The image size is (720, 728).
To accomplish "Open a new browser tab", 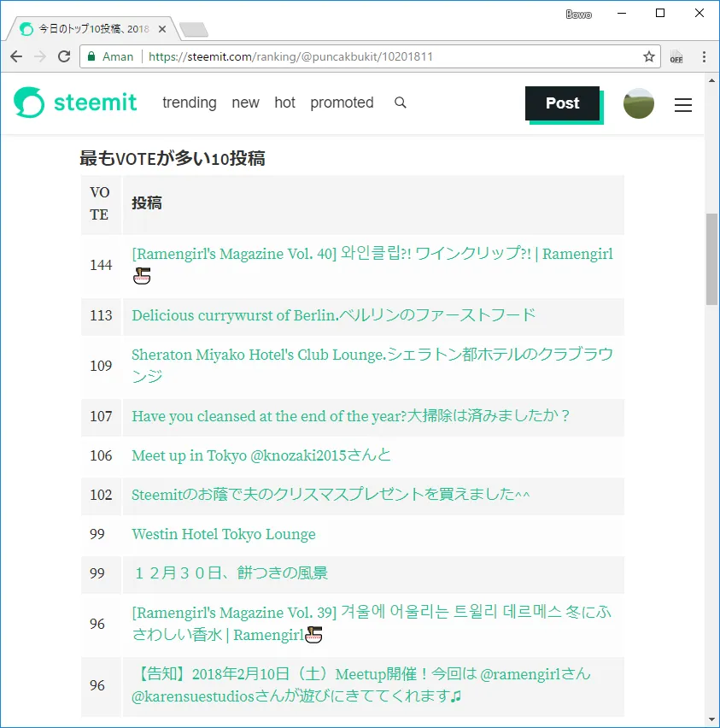I will click(x=194, y=29).
